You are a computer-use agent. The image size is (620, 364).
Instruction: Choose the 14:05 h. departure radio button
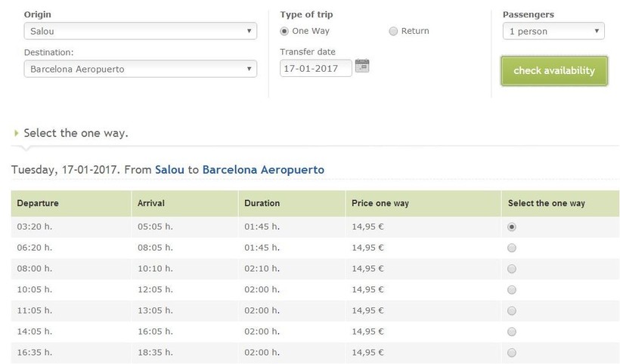(512, 332)
